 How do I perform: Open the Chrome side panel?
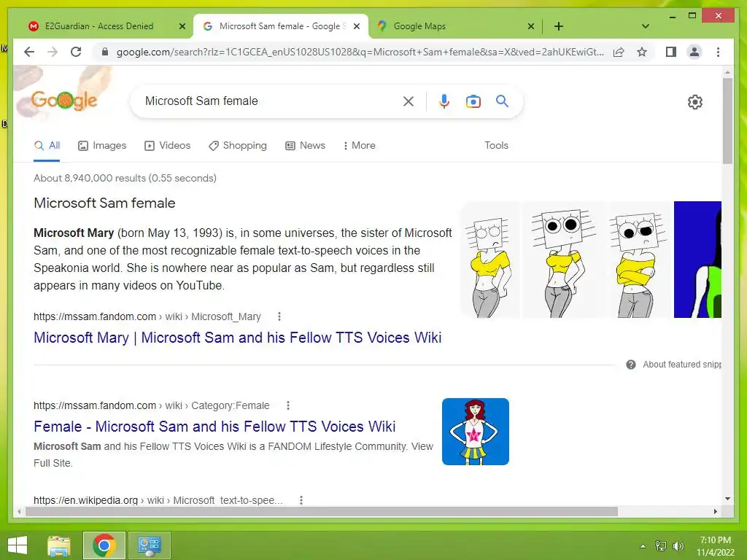point(671,52)
